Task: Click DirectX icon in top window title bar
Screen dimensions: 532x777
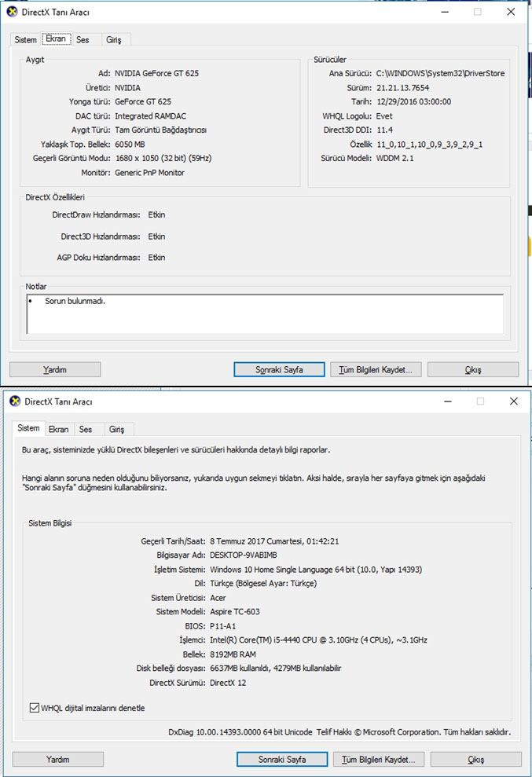Action: click(x=13, y=12)
